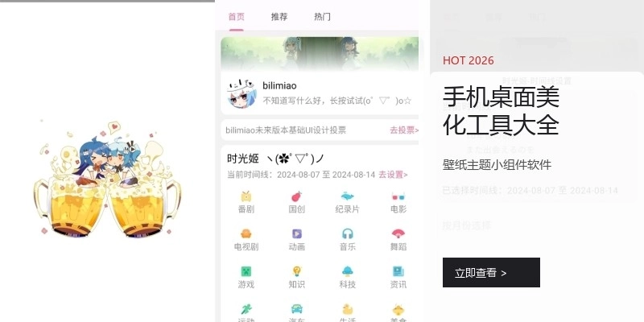Select the 科技 category icon

(x=348, y=271)
